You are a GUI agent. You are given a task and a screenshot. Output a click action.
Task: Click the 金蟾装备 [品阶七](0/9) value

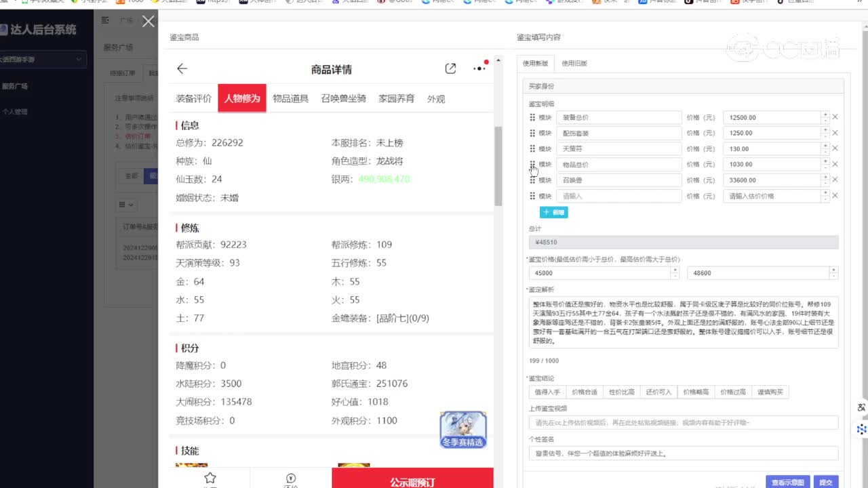403,318
